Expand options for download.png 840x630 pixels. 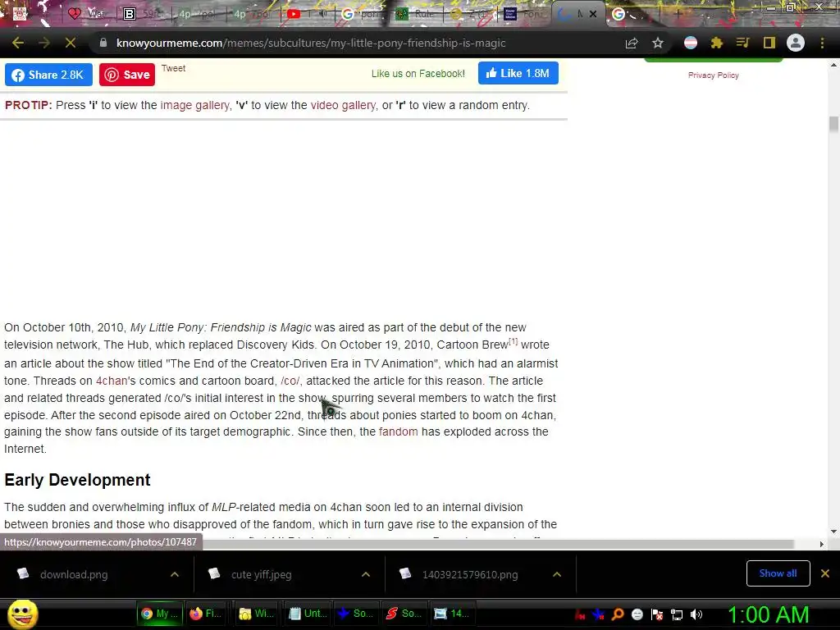point(175,574)
